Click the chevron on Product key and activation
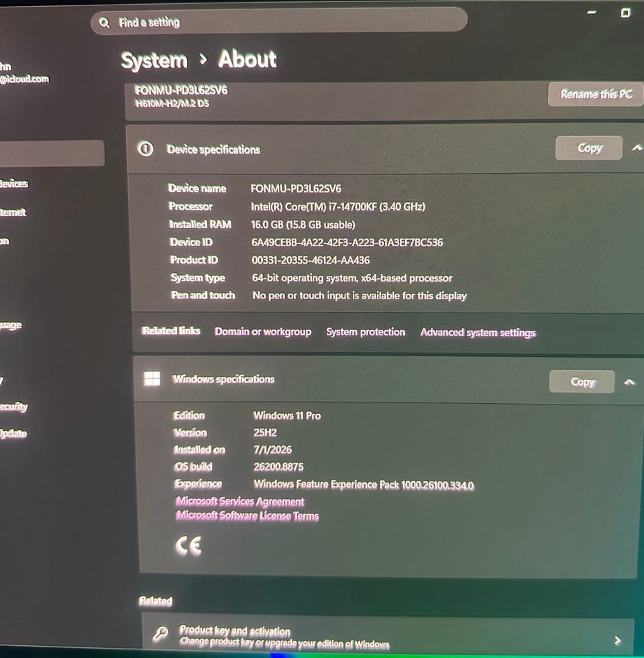This screenshot has height=658, width=644. (x=617, y=641)
